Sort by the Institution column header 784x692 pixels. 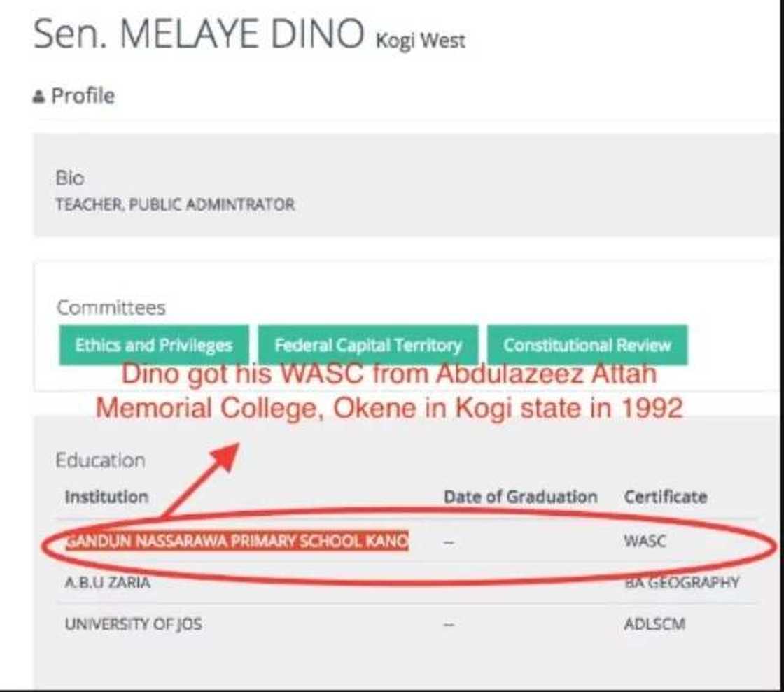click(105, 497)
